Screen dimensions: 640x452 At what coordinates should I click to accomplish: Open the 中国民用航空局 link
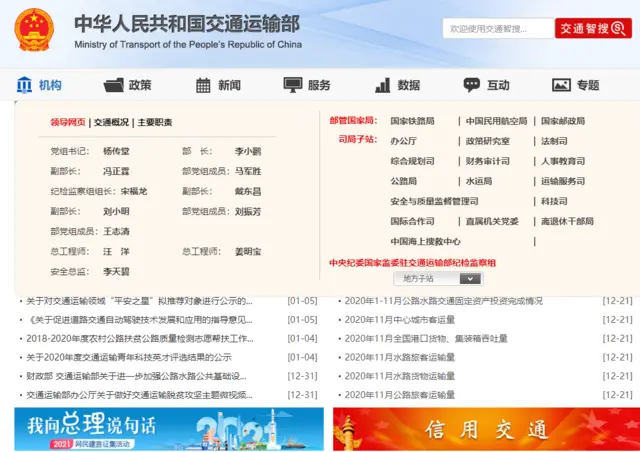tap(496, 121)
